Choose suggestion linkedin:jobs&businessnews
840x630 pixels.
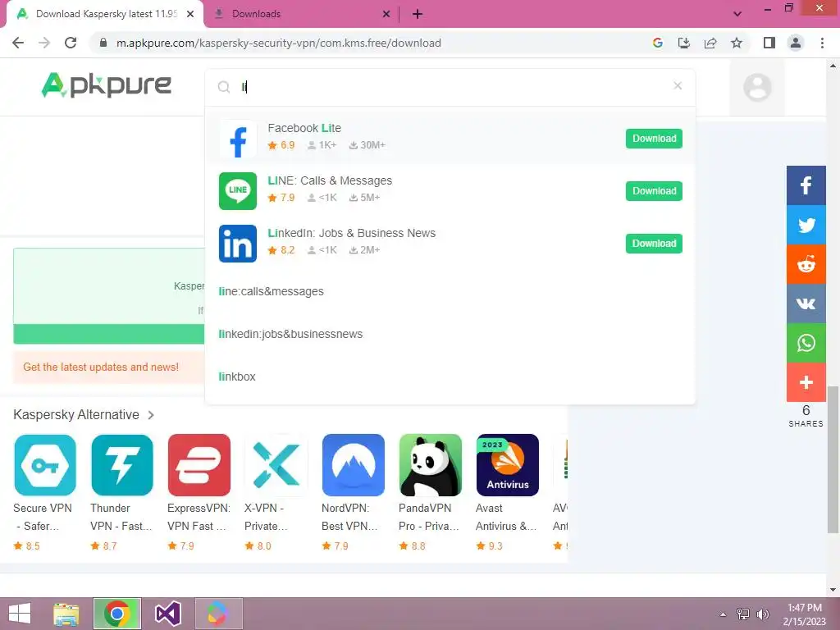(291, 334)
